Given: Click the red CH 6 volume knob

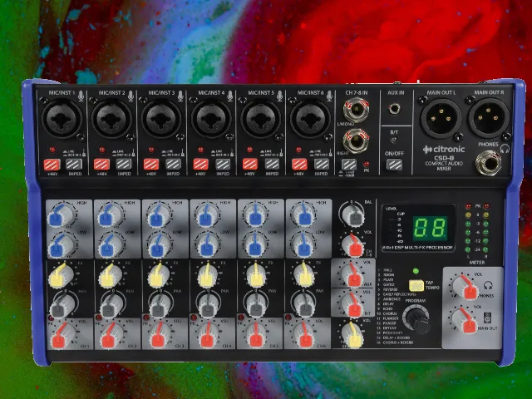Looking at the screenshot, I should tap(299, 335).
